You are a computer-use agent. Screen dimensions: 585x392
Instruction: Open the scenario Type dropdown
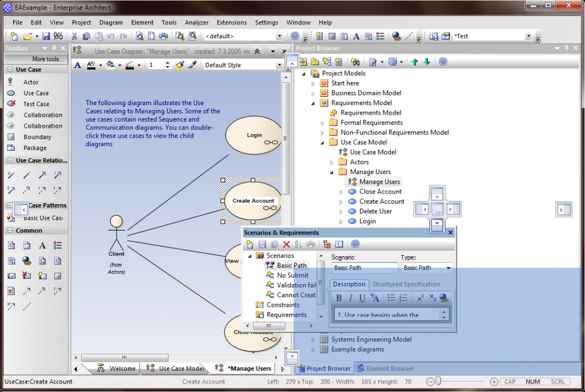coord(448,268)
